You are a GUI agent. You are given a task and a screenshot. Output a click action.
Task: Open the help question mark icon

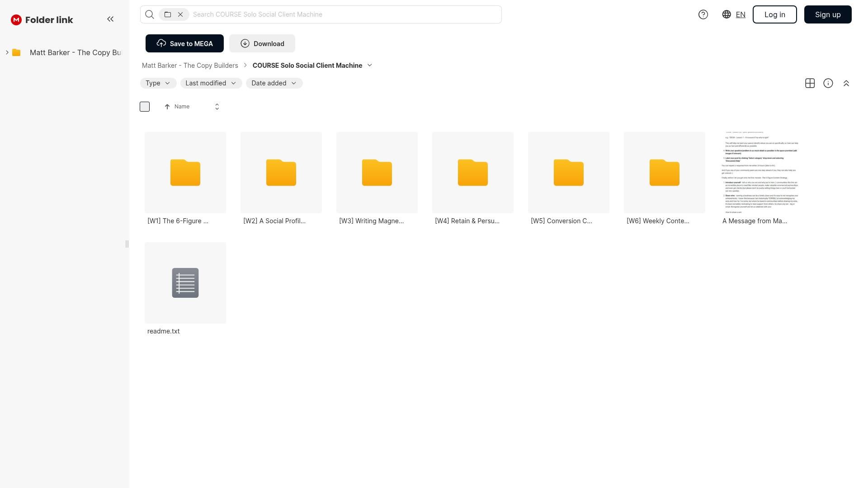[x=703, y=14]
